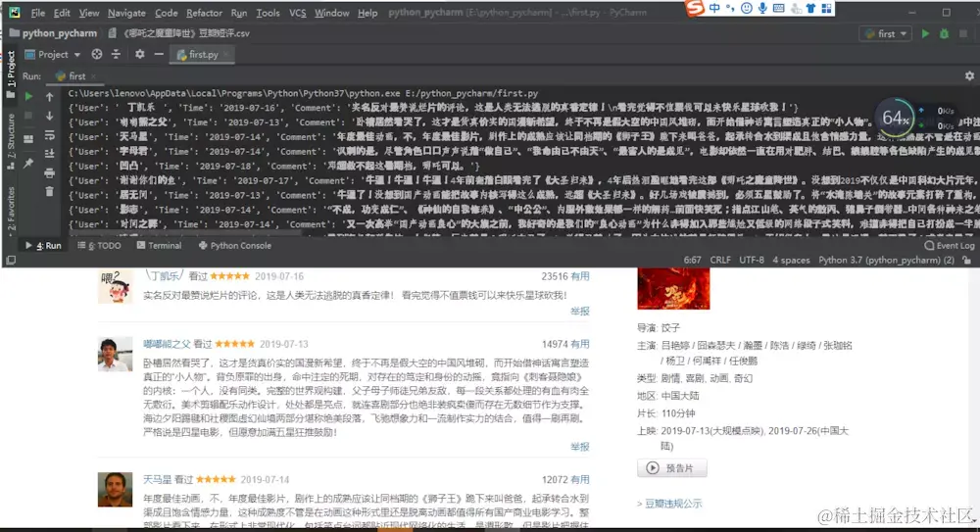Open the Python Console tool window

click(235, 246)
